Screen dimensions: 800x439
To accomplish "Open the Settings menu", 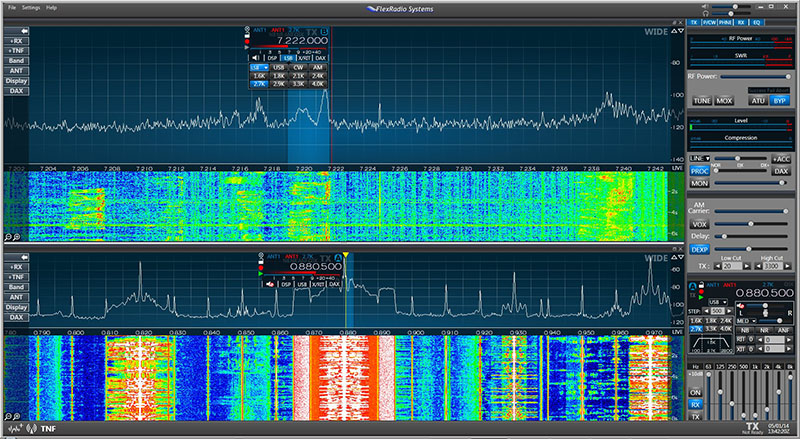I will click(x=30, y=7).
